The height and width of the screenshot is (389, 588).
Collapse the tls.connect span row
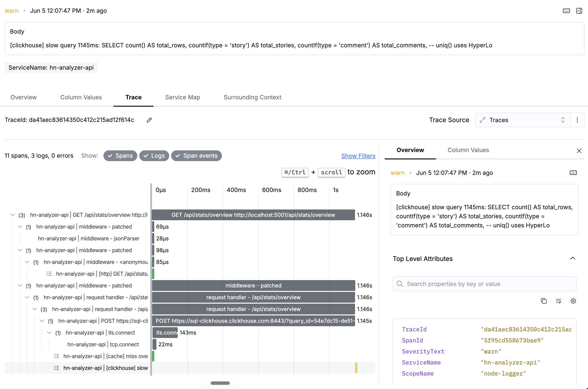coord(49,333)
